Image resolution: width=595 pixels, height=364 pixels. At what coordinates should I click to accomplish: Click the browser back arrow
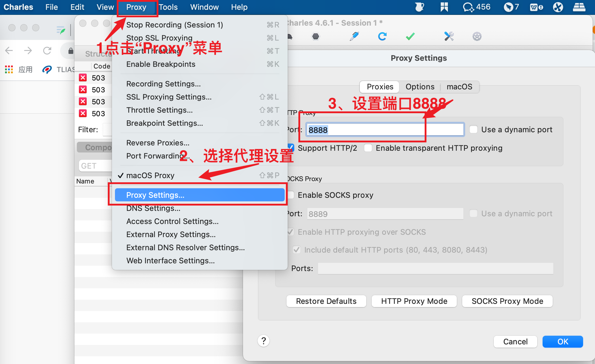pyautogui.click(x=9, y=51)
